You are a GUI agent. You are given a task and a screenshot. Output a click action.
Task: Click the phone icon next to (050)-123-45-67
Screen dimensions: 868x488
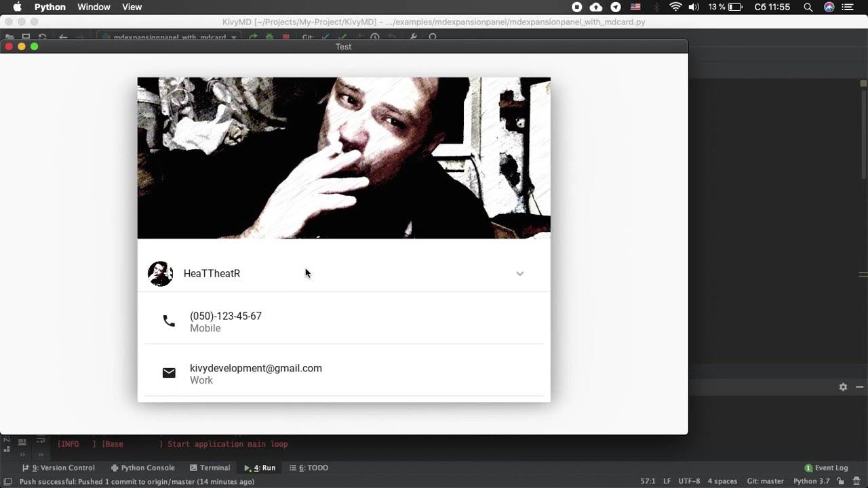pyautogui.click(x=169, y=321)
